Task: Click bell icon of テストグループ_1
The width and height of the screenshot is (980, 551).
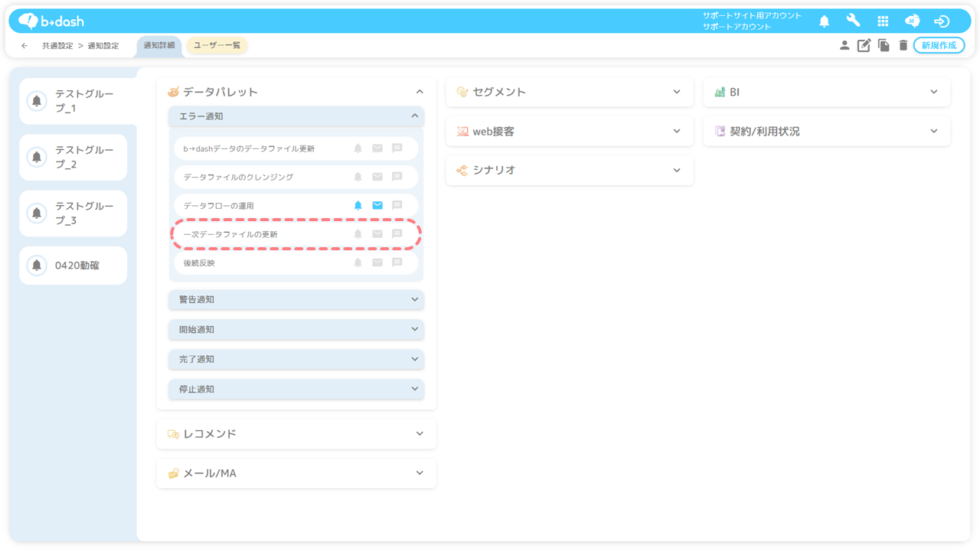Action: 37,101
